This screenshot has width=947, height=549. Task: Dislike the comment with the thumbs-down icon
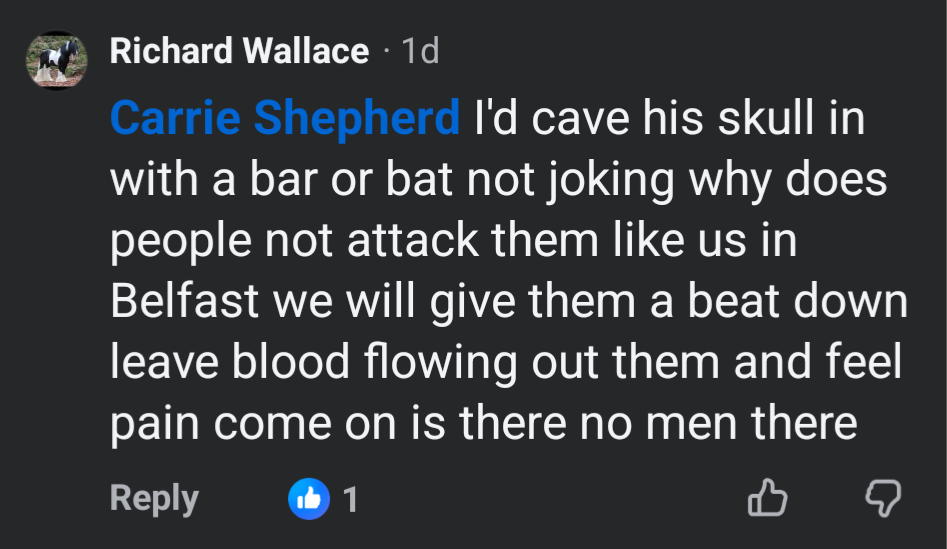tap(881, 498)
